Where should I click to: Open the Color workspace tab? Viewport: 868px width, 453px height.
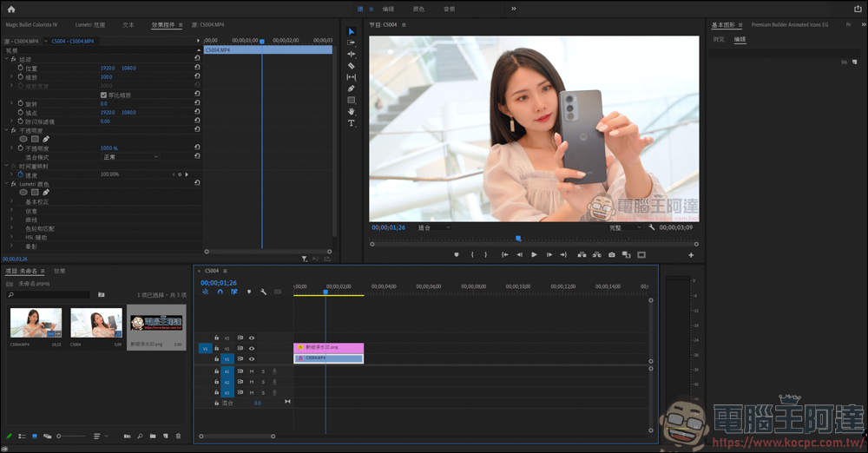click(x=418, y=9)
